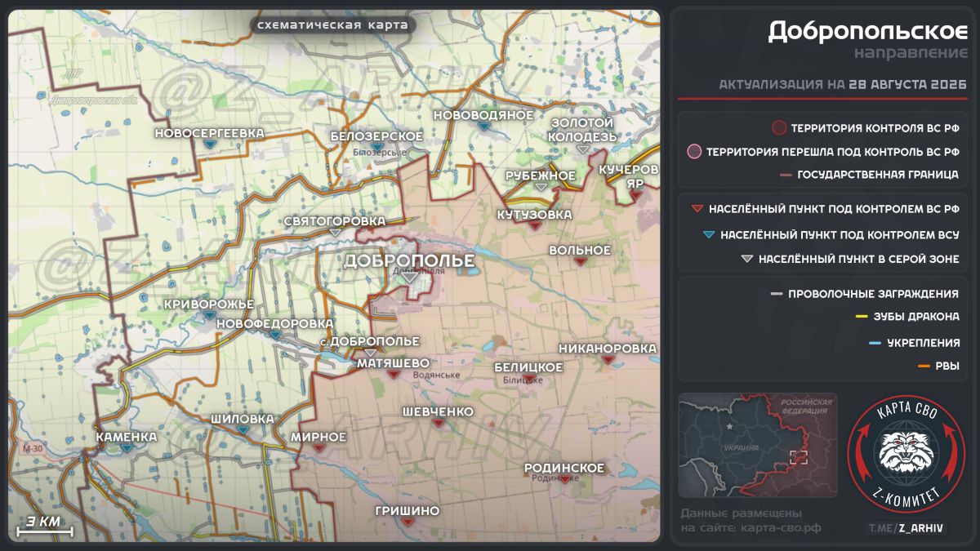This screenshot has width=980, height=551.
Task: Select the blue marker below Шиловка
Action: pos(243,430)
